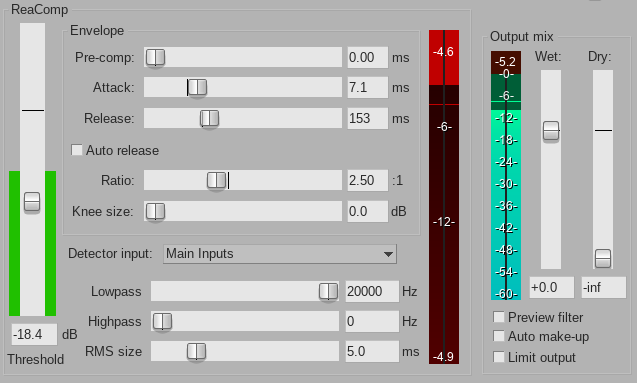Screen dimensions: 637x383
Task: Click the Knee size slider handle
Action: [x=155, y=211]
